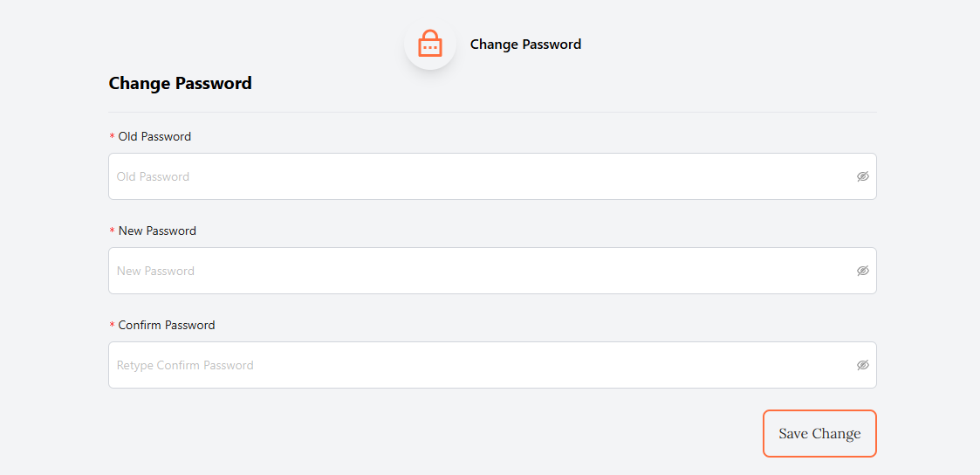The image size is (980, 475).
Task: Click red asterisk beside Old Password
Action: click(112, 138)
